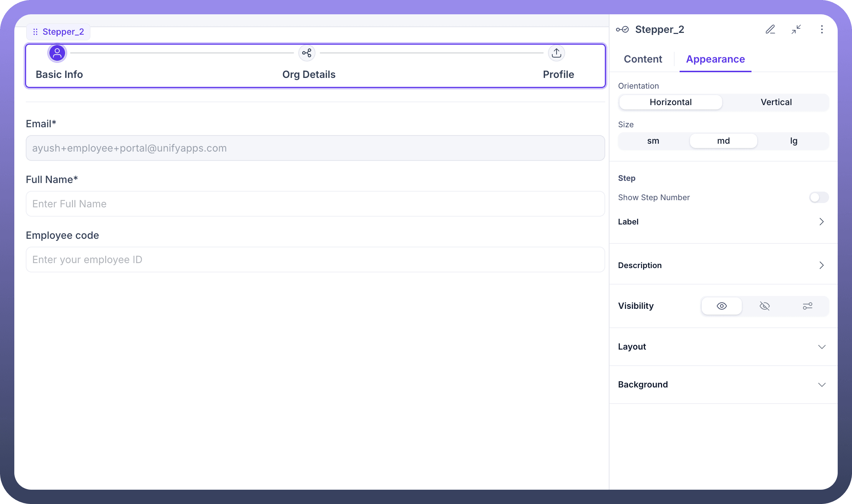This screenshot has height=504, width=852.
Task: Open the three-dot more options menu
Action: click(x=822, y=29)
